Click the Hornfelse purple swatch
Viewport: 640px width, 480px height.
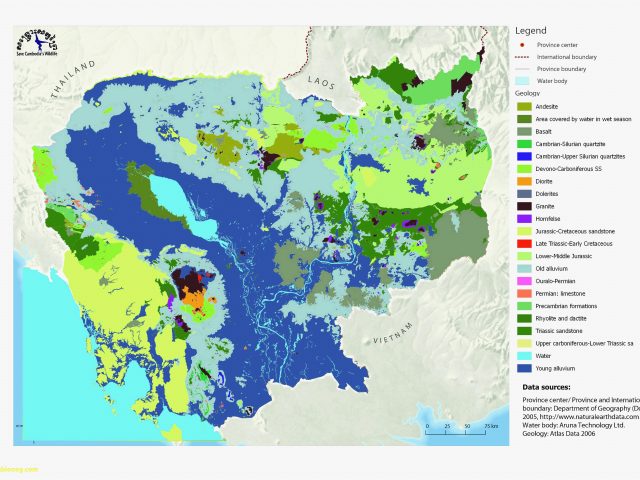click(523, 218)
